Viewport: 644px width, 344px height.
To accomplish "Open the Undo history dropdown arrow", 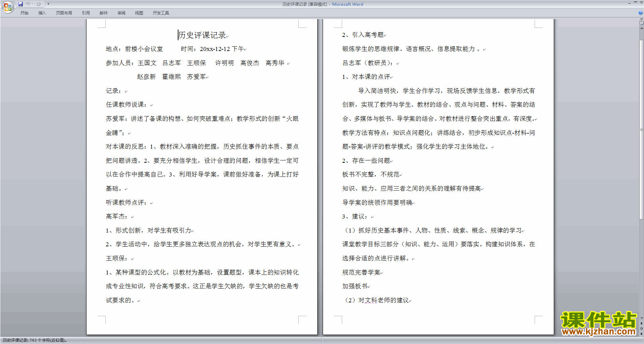I will [x=33, y=4].
